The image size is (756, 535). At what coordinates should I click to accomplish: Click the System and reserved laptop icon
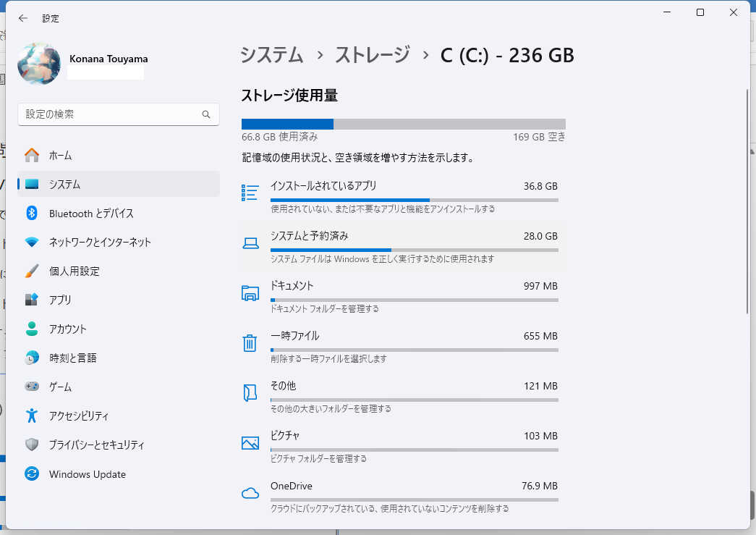[x=250, y=243]
